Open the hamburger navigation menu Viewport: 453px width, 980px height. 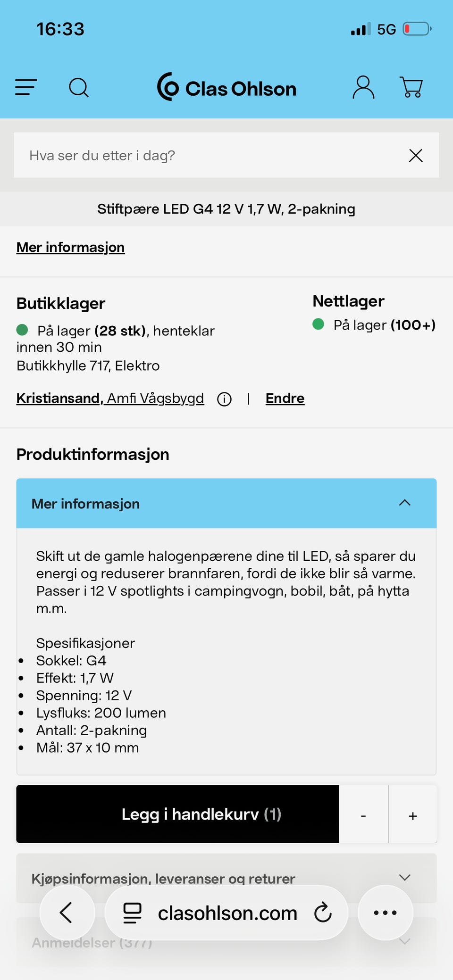[x=26, y=87]
